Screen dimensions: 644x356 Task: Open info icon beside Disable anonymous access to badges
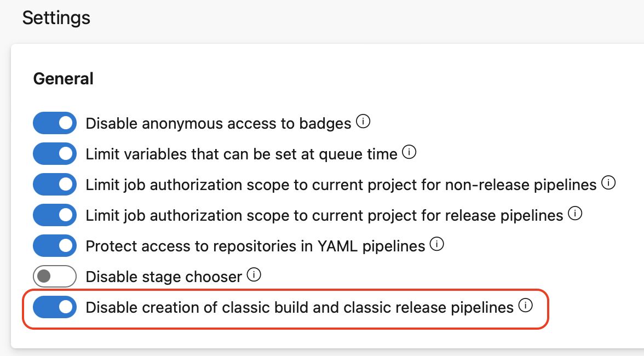click(x=363, y=122)
